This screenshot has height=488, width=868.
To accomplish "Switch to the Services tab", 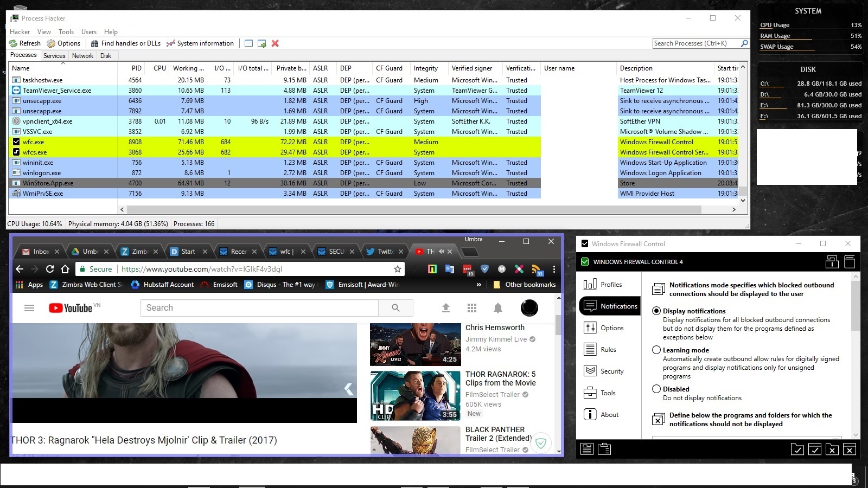I will 54,56.
